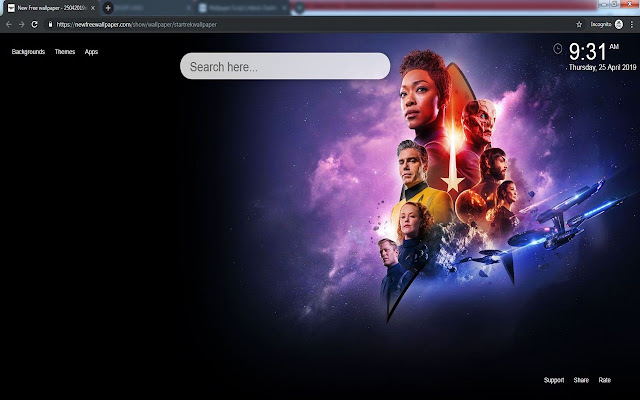Screen dimensions: 640x400
Task: Open the Apps menu
Action: coord(91,52)
